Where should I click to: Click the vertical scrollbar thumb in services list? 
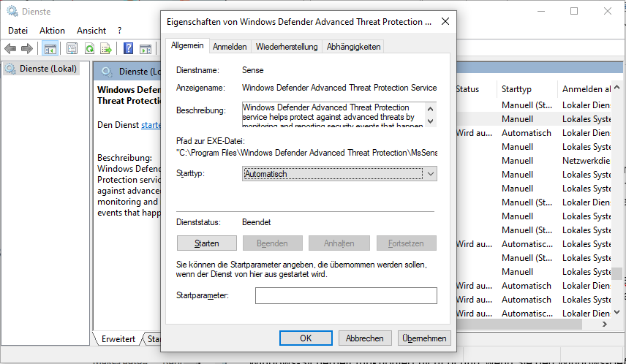616,273
